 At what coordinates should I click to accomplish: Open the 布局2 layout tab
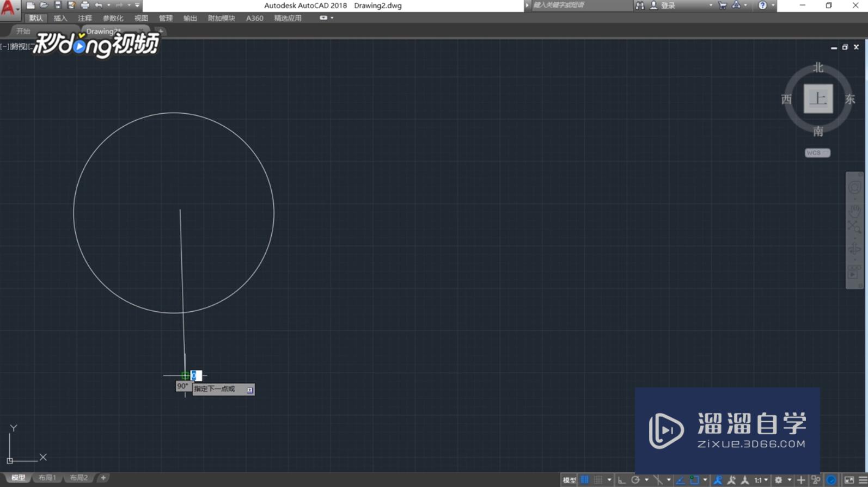pyautogui.click(x=79, y=478)
